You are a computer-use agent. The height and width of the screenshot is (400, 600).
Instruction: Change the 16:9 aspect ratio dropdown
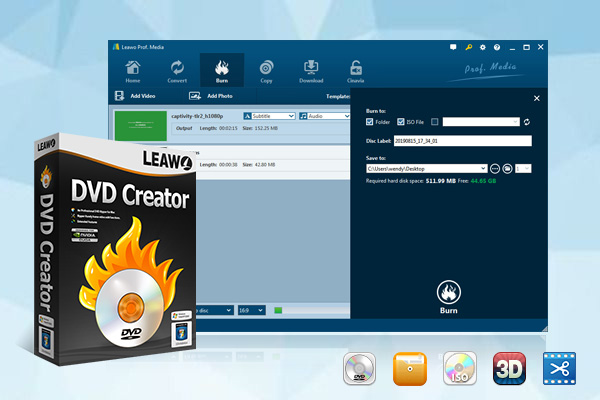(251, 310)
